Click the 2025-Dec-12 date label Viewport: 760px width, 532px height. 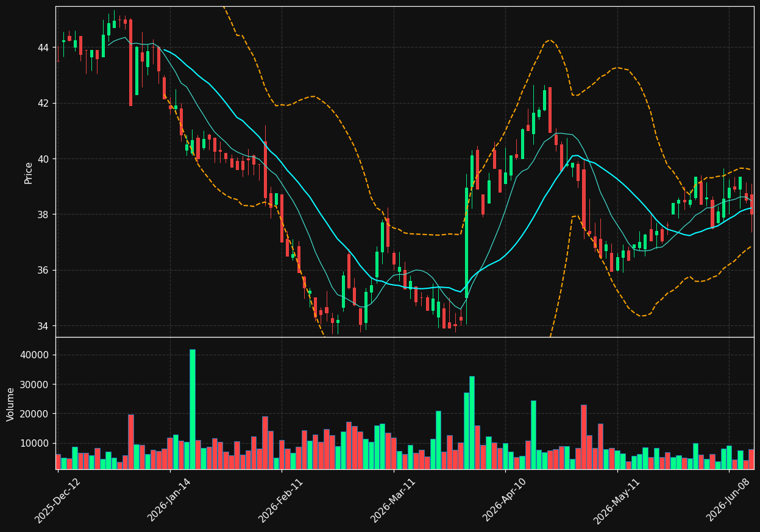(x=58, y=500)
